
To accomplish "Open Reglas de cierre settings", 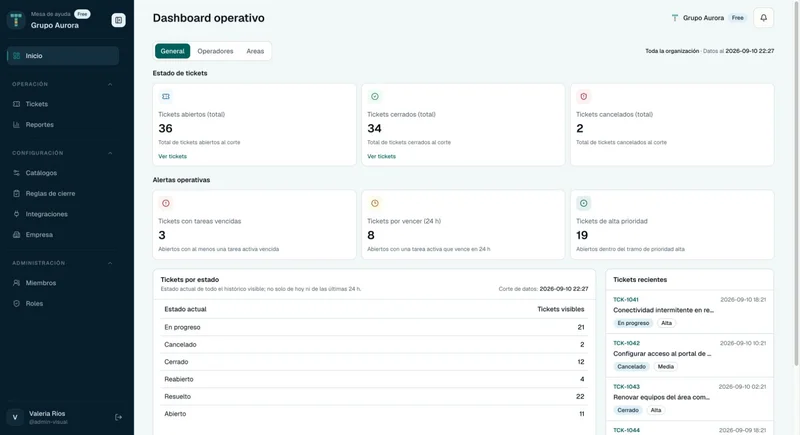I will 63,193.
